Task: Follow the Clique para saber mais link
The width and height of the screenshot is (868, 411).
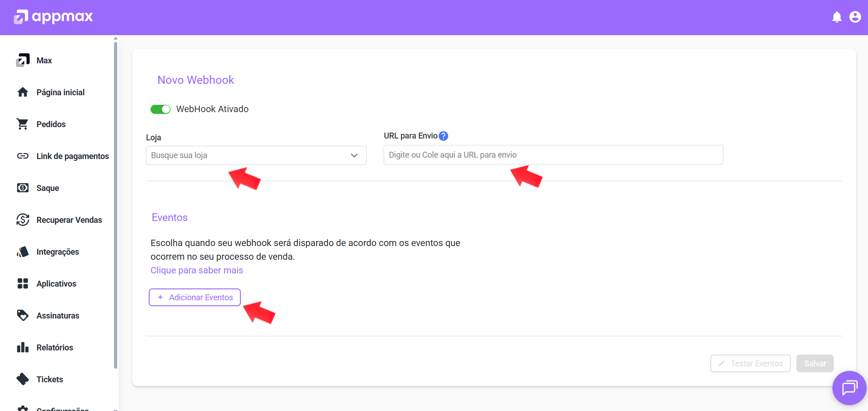Action: pos(197,270)
